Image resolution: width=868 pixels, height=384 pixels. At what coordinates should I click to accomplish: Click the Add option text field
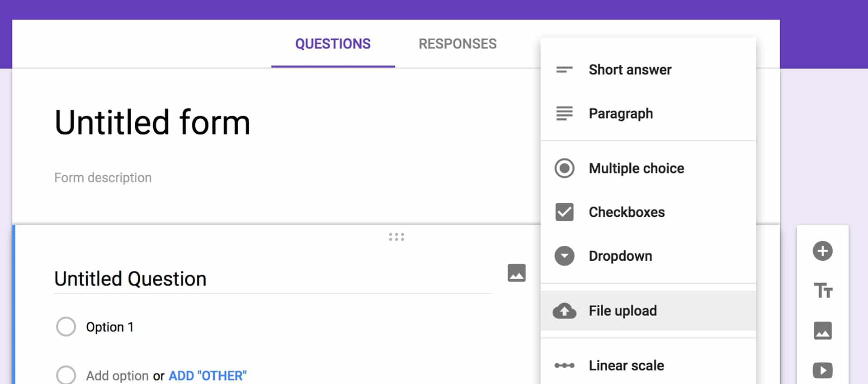tap(118, 376)
